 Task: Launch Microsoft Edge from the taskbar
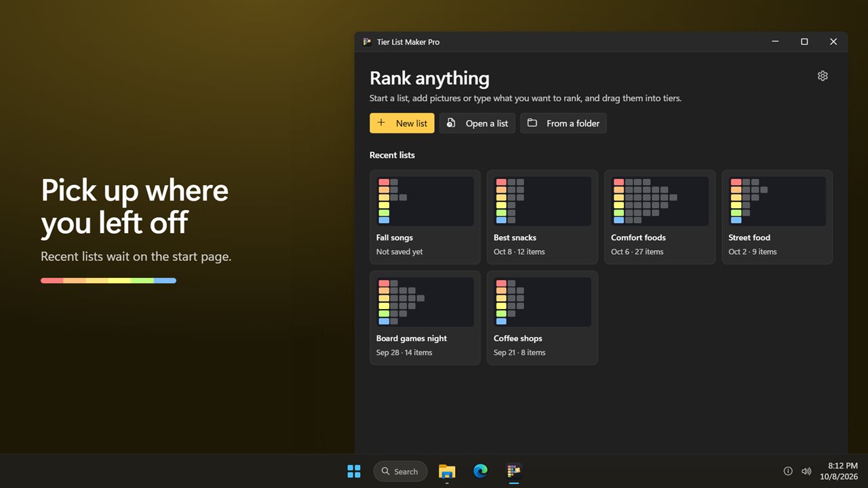point(480,471)
